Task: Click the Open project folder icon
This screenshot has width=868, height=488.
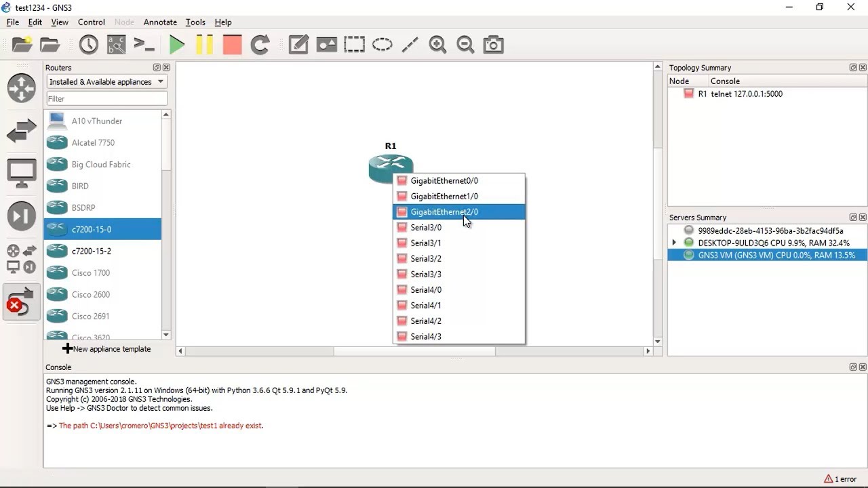Action: point(50,45)
